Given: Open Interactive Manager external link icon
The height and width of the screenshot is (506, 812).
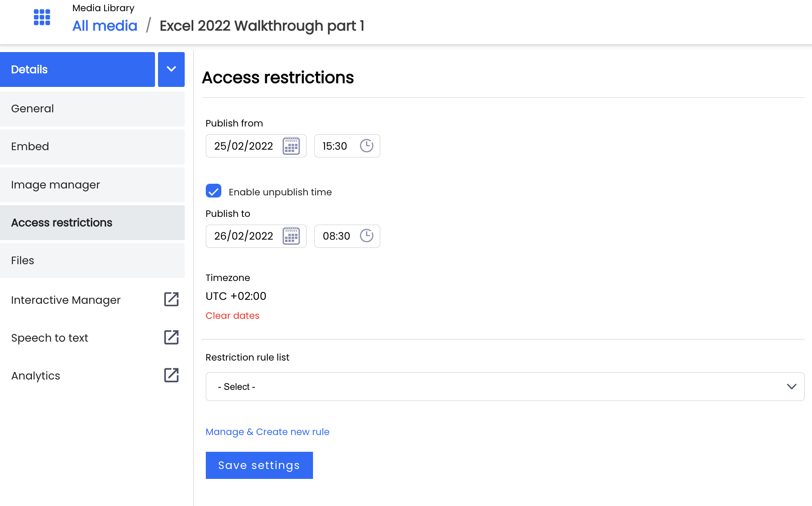Looking at the screenshot, I should (x=171, y=299).
